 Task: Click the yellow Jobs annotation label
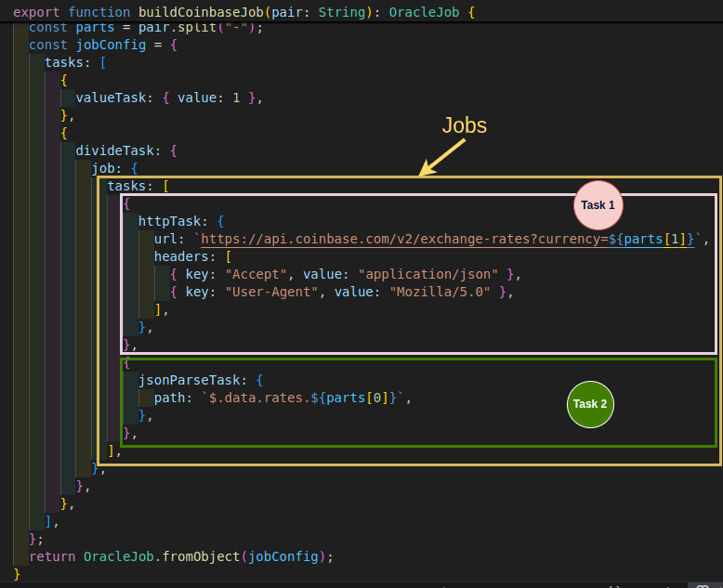click(x=464, y=125)
